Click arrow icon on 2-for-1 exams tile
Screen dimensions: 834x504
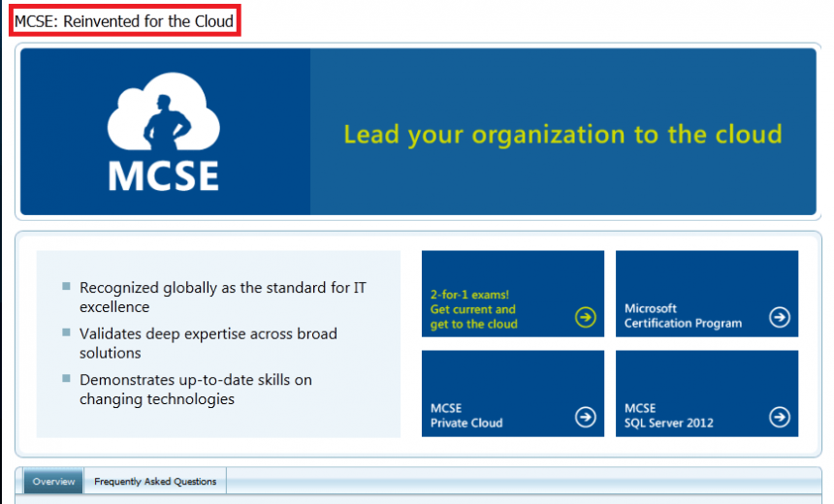point(585,317)
